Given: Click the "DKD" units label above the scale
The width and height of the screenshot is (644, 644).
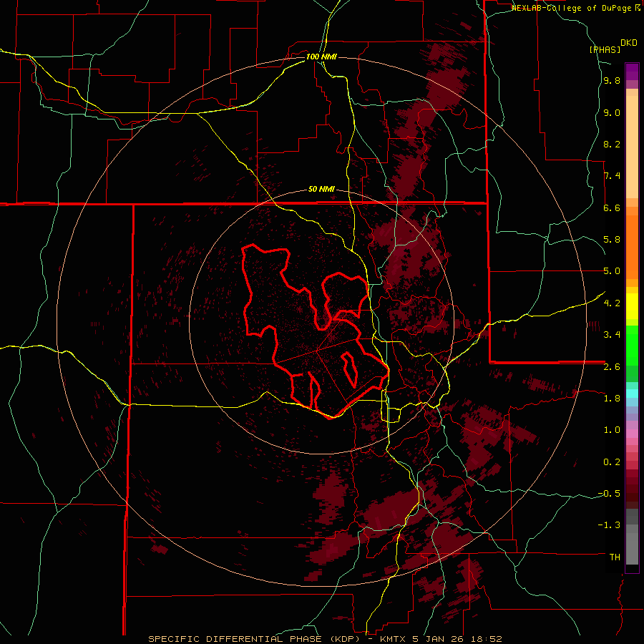Looking at the screenshot, I should 629,43.
